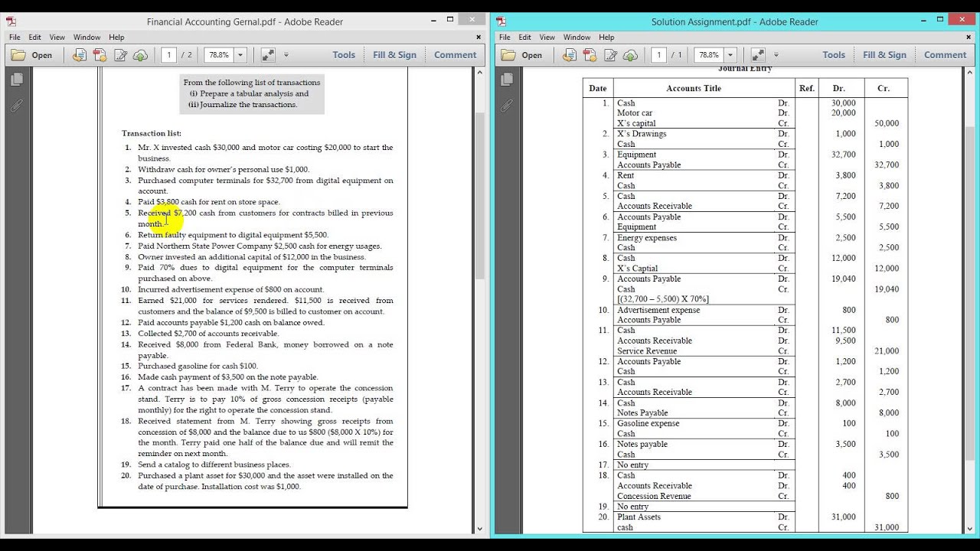This screenshot has width=980, height=551.
Task: Click "Energy expenses" entry in journal
Action: click(x=647, y=238)
